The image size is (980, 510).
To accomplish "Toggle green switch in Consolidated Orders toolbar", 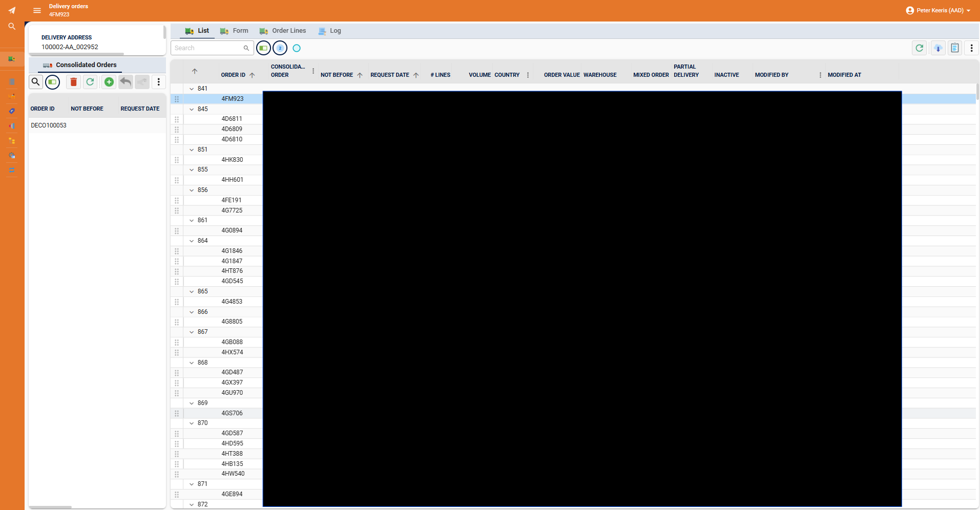I will click(52, 82).
